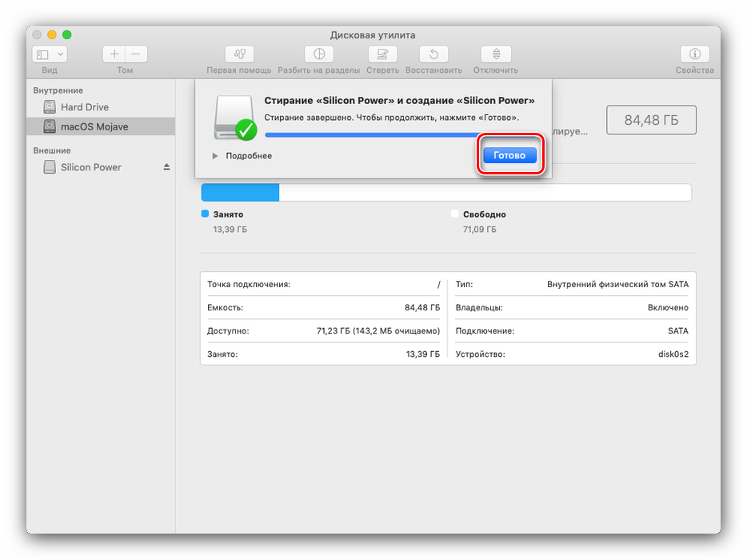
Task: Remove a volume with the minus button
Action: (135, 54)
